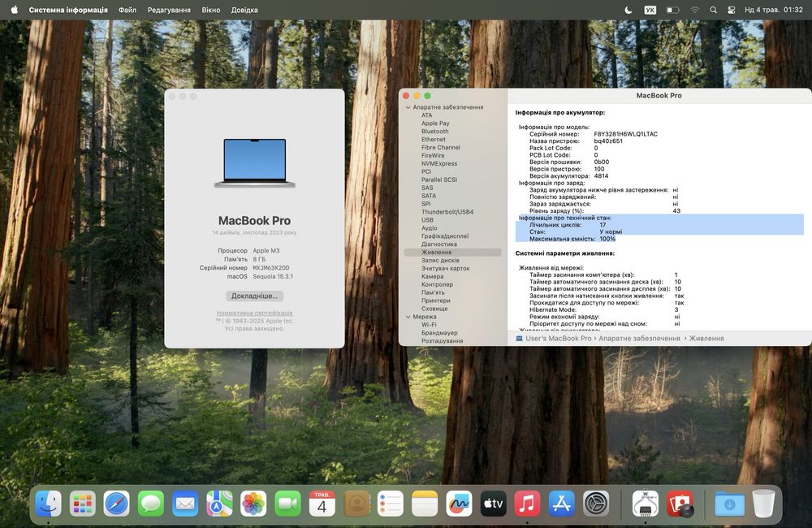Open App Store from the Dock

561,503
